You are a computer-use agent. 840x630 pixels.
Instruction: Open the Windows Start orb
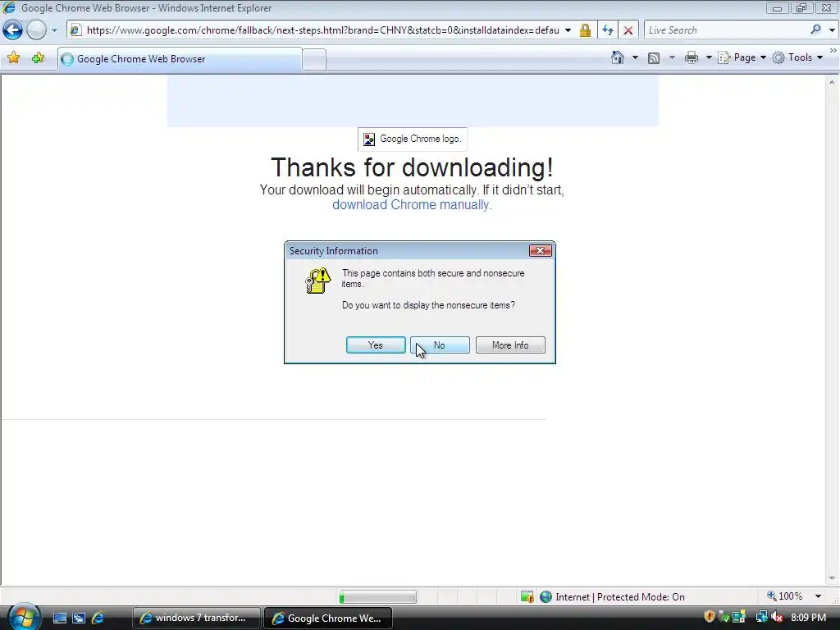point(24,617)
